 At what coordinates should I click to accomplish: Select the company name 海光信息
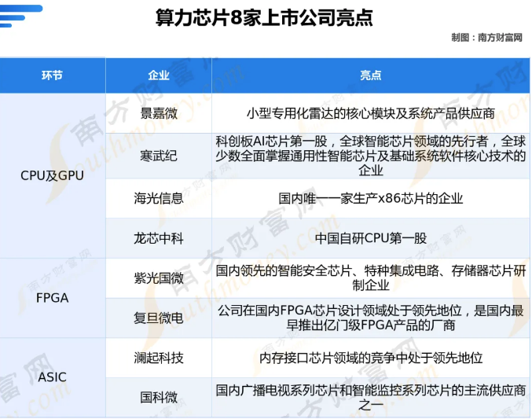tap(159, 198)
